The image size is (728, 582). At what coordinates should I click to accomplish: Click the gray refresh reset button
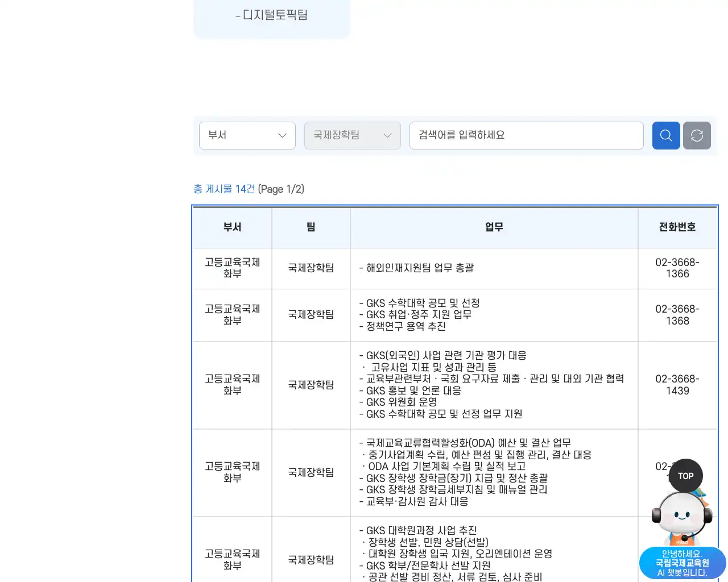(697, 135)
